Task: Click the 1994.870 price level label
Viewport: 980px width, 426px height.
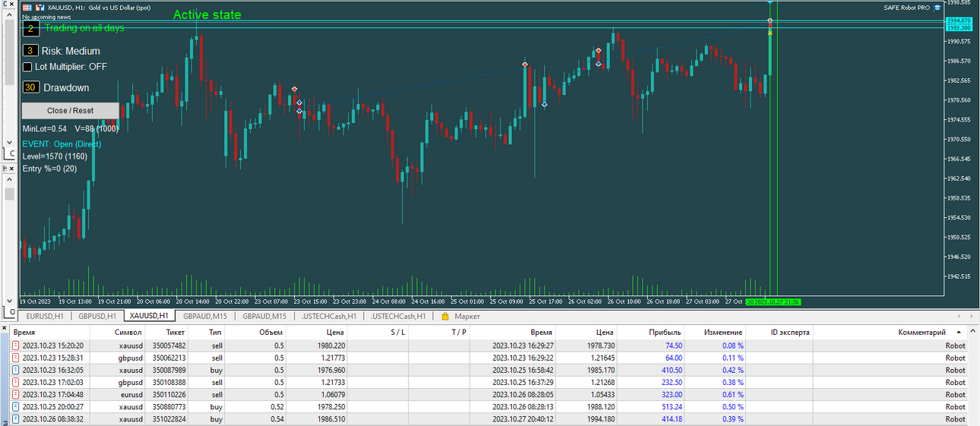Action: (959, 21)
